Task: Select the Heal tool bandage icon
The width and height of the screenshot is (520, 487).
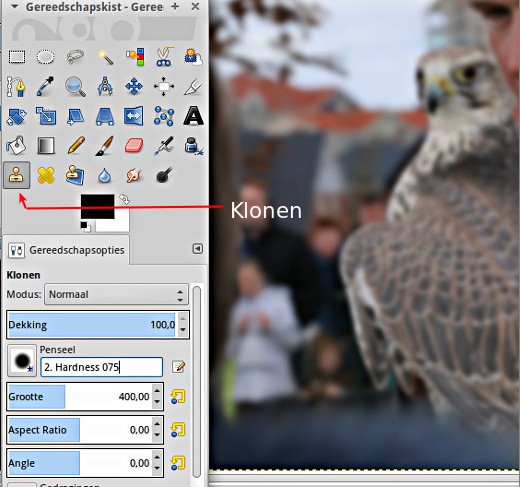Action: click(x=46, y=175)
